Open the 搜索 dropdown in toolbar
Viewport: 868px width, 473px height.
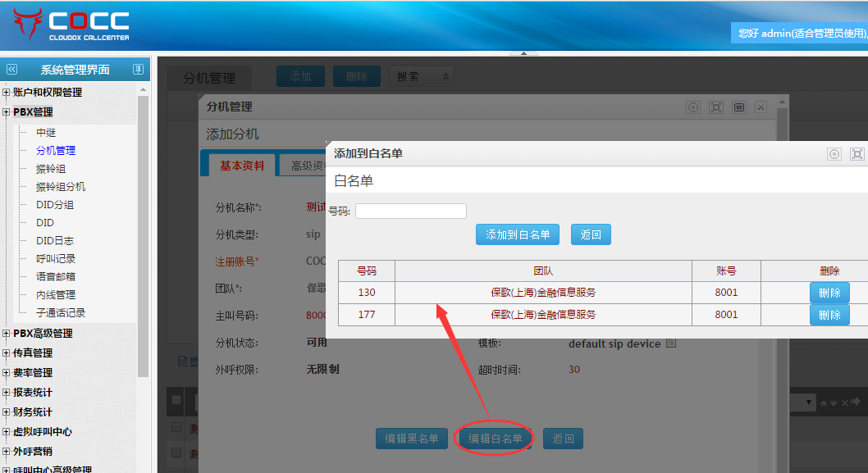pos(422,76)
